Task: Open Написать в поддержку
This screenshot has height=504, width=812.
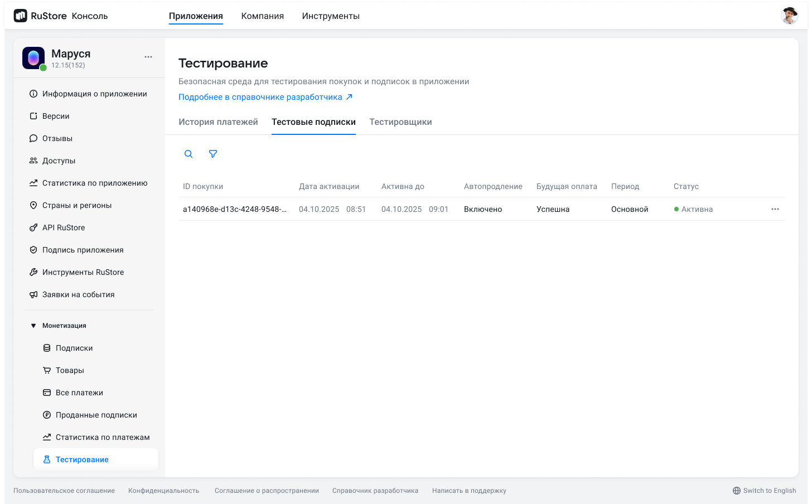Action: click(469, 490)
